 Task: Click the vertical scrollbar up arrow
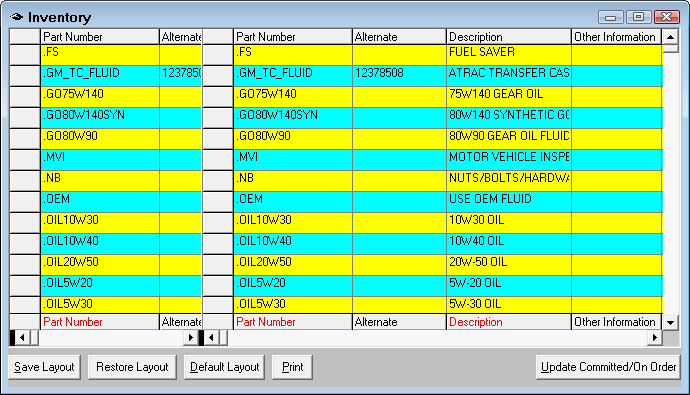670,37
